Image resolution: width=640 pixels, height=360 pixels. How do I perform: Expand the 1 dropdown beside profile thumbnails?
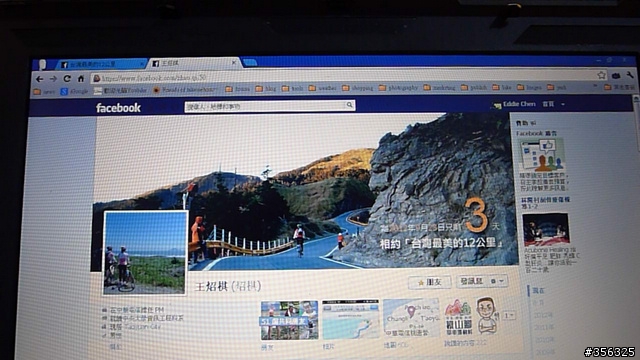[x=509, y=316]
